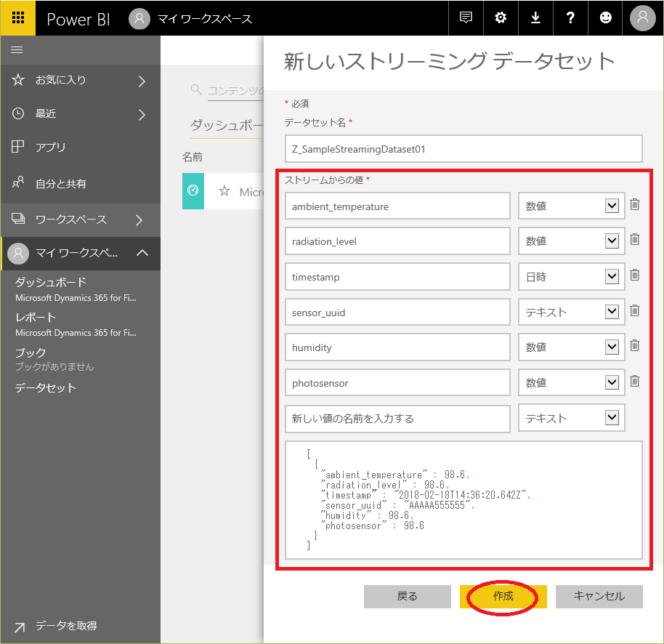
Task: Click the timestamp name field
Action: (397, 277)
